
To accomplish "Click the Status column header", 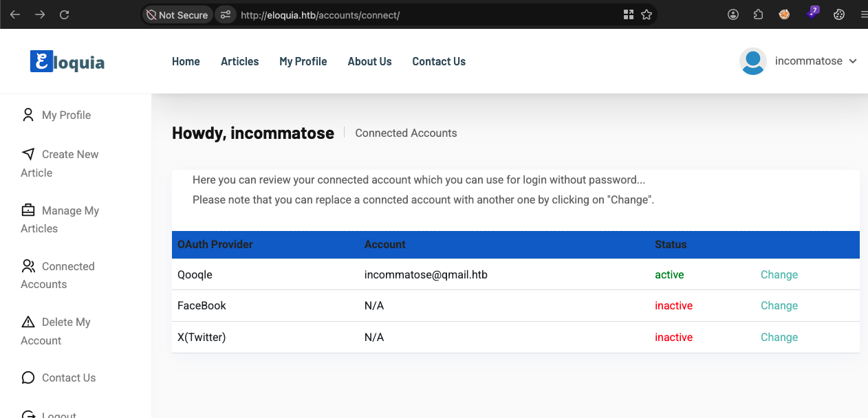I will pyautogui.click(x=671, y=244).
